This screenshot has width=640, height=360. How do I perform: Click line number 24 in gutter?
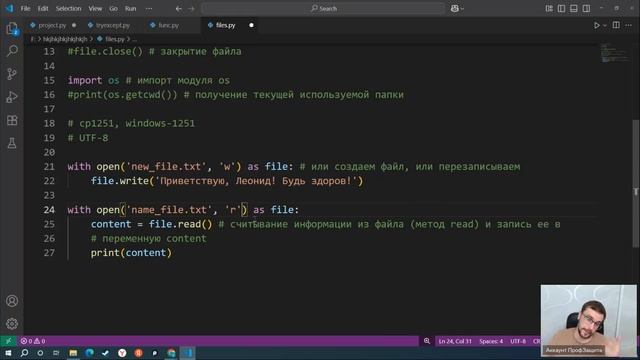pos(49,210)
